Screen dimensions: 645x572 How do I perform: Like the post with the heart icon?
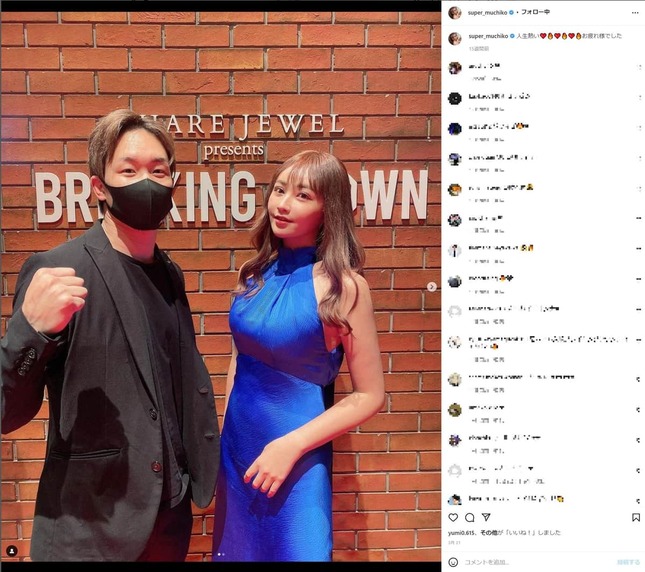coord(453,517)
